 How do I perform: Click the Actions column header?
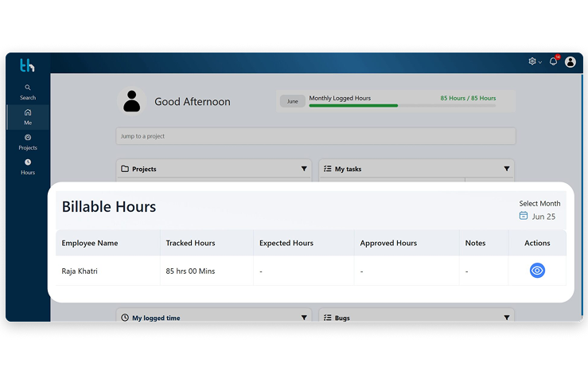coord(537,243)
